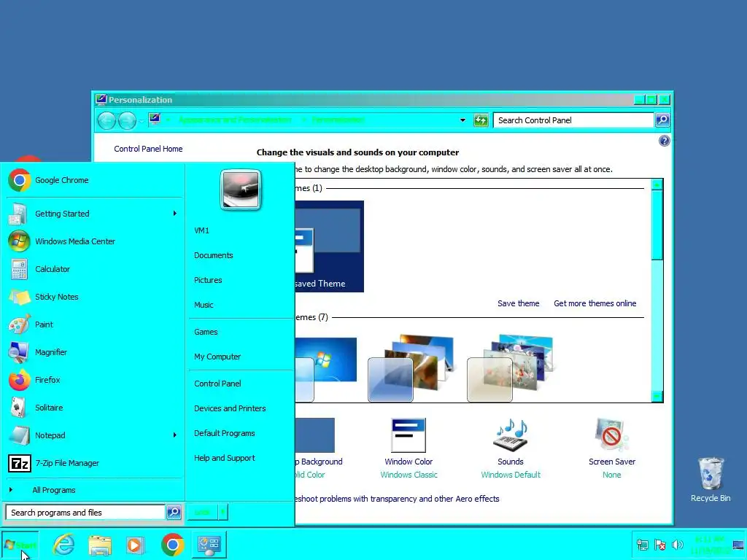Click the Start menu search magnifier button
747x560 pixels.
(174, 513)
